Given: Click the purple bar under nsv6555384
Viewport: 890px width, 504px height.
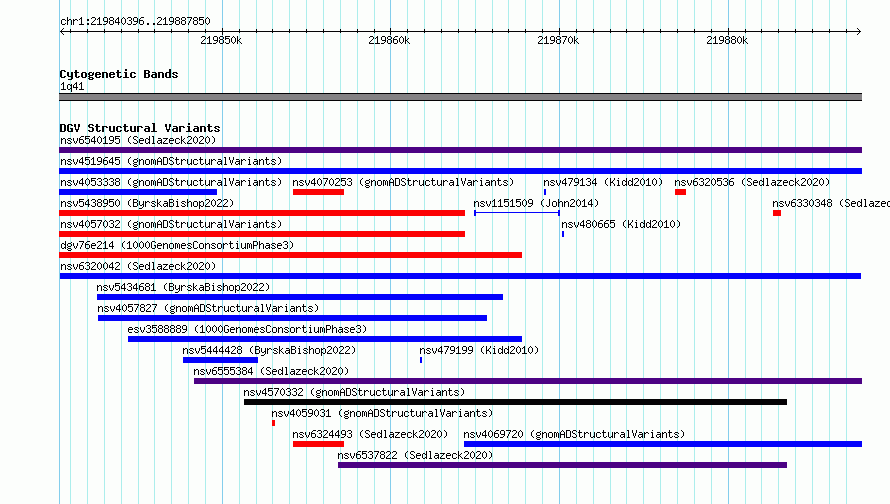Looking at the screenshot, I should click(528, 381).
